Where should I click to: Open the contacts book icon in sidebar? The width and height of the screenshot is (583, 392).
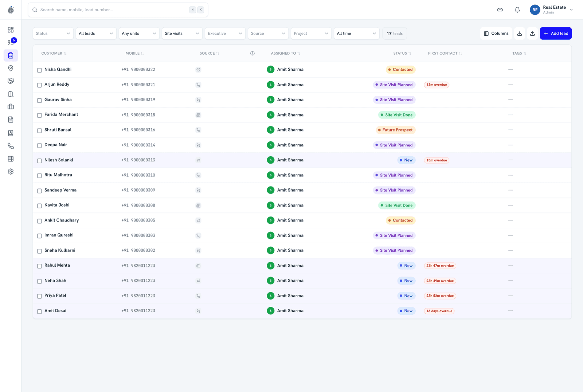point(11,133)
